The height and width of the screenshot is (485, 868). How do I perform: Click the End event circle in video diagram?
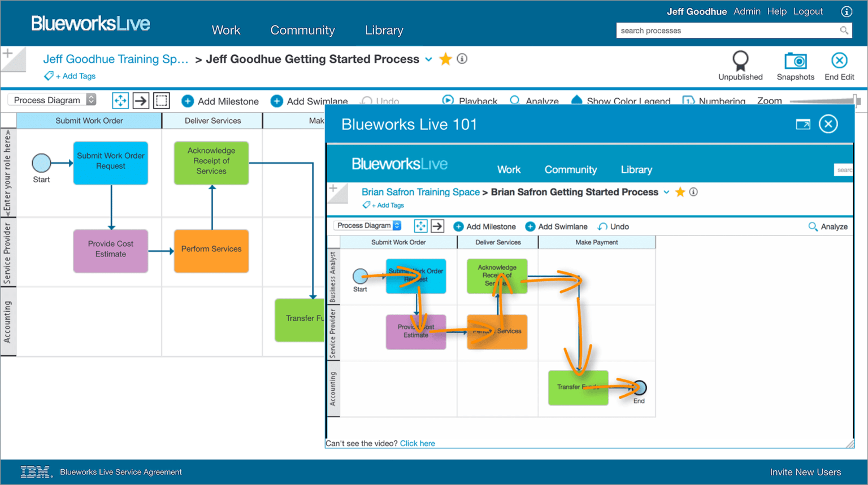[x=639, y=388]
